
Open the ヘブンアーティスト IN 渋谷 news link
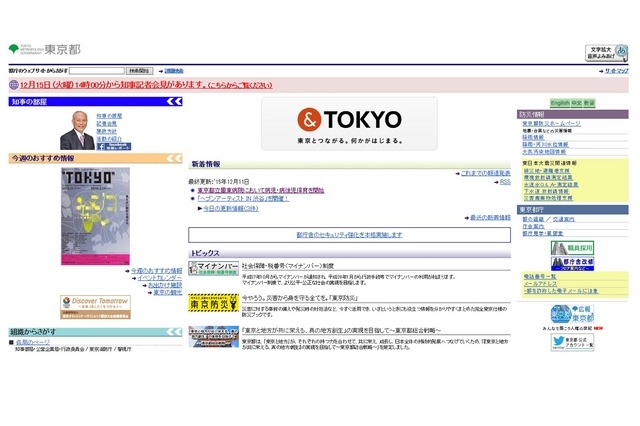point(243,199)
